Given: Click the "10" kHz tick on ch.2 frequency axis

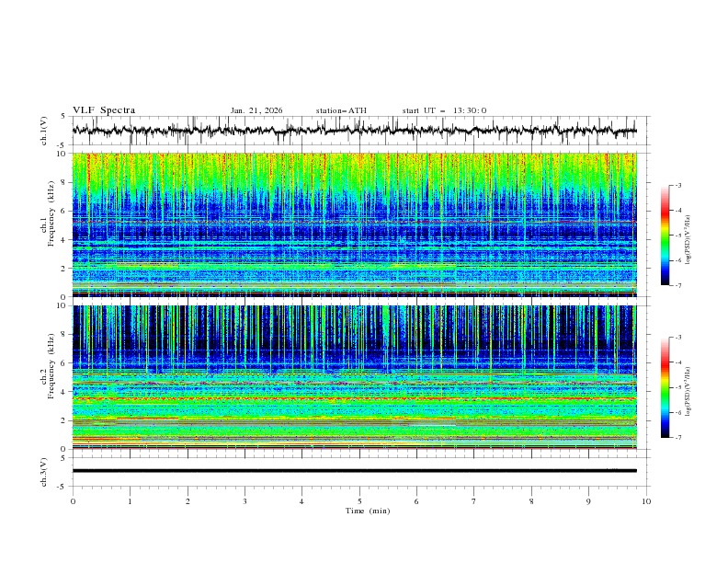Looking at the screenshot, I should [61, 305].
